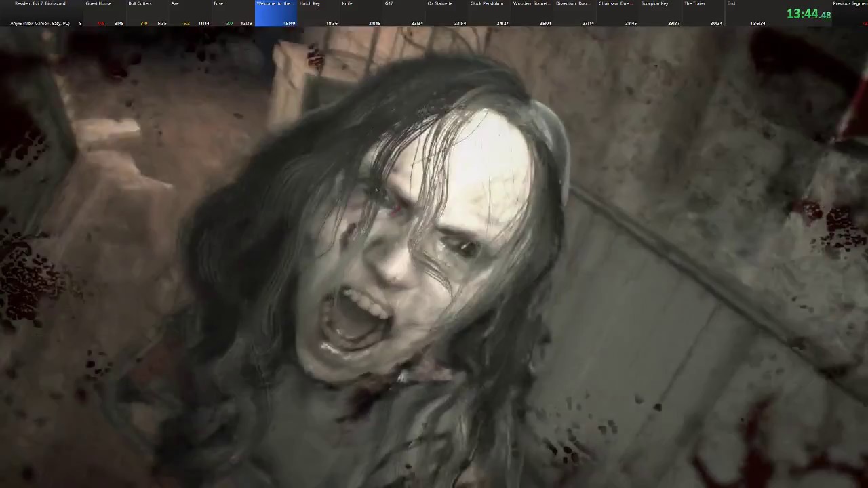The height and width of the screenshot is (488, 868).
Task: Click the 28:45 Chainsaw Duel time
Action: [x=631, y=24]
